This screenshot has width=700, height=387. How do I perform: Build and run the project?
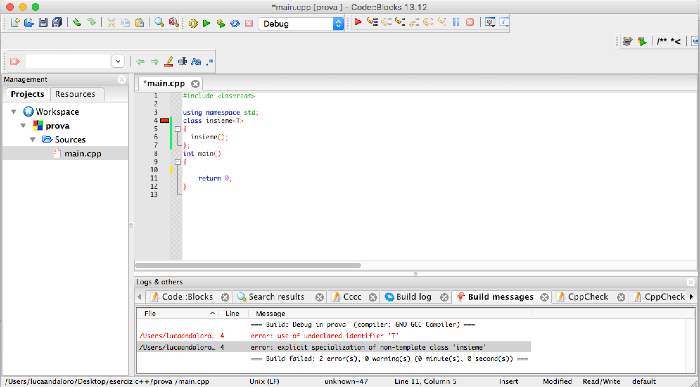221,23
